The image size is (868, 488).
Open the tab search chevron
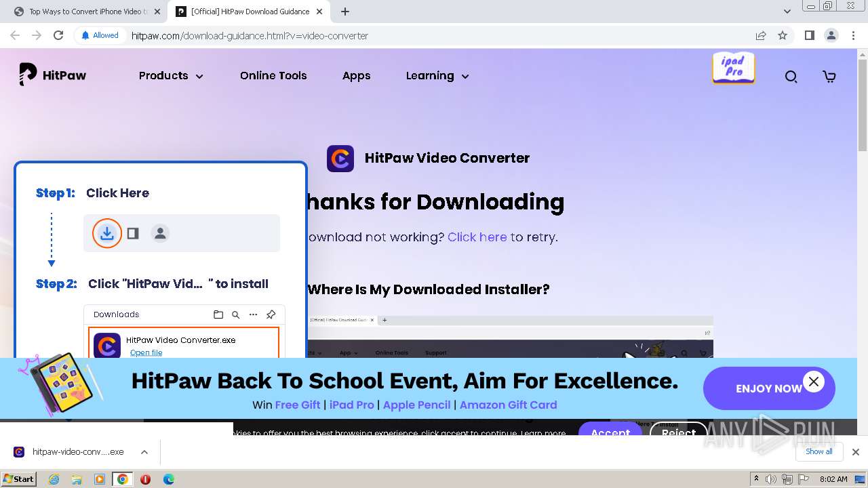click(x=787, y=12)
